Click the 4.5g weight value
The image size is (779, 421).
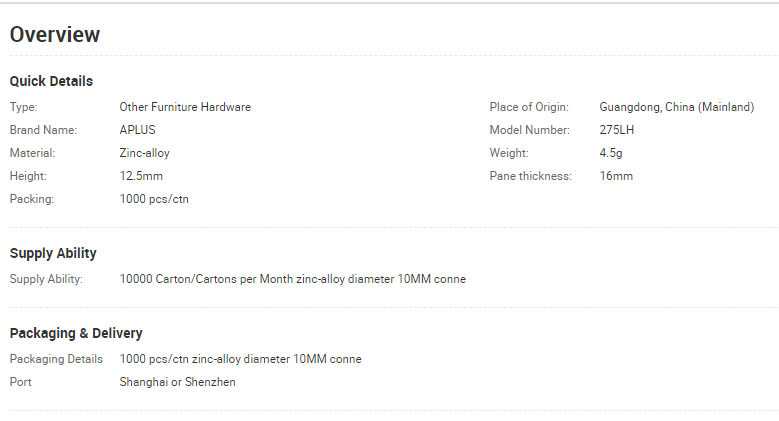coord(611,153)
